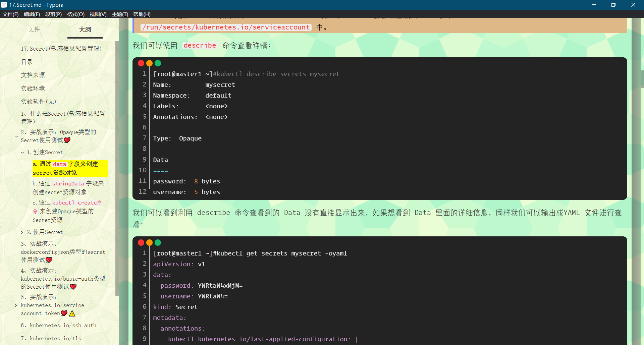Viewport: 644px width, 345px height.
Task: Click green dot on get secrets block
Action: (x=158, y=242)
